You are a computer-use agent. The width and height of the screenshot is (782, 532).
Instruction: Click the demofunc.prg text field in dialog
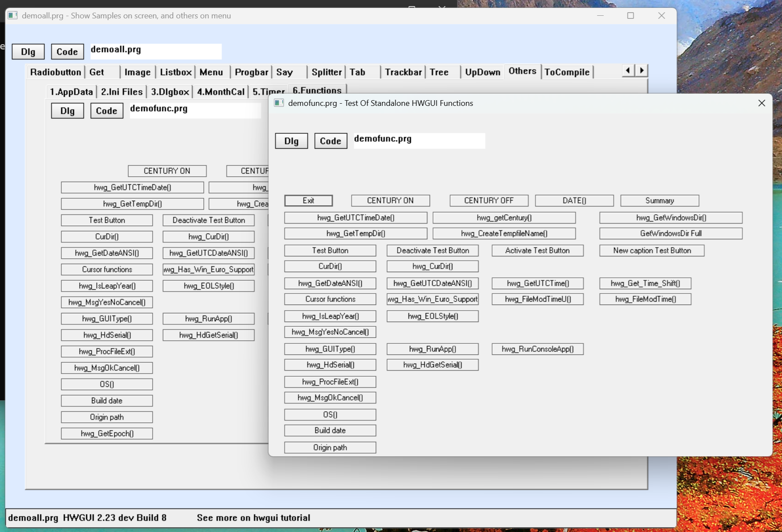pos(419,141)
